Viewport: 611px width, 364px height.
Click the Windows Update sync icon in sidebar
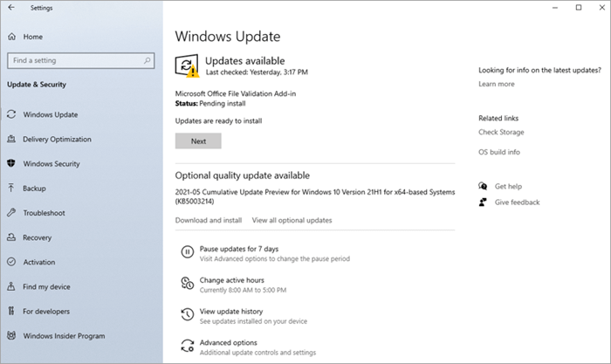tap(11, 114)
